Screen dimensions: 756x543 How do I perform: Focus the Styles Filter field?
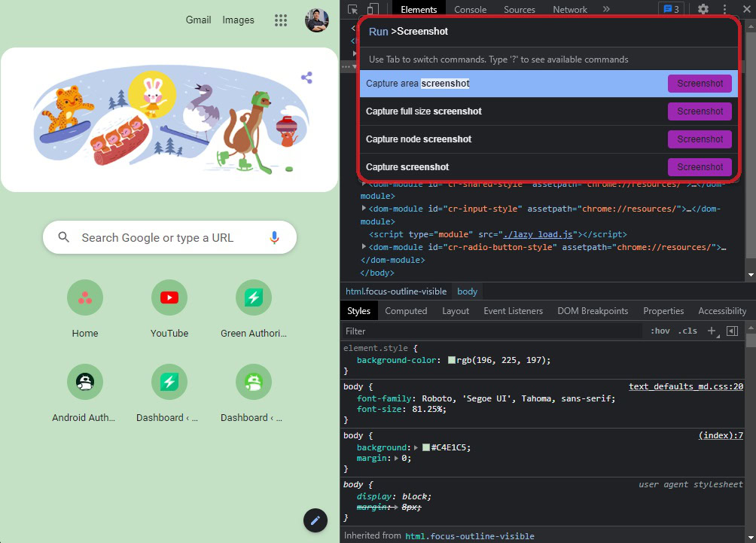[x=492, y=331]
